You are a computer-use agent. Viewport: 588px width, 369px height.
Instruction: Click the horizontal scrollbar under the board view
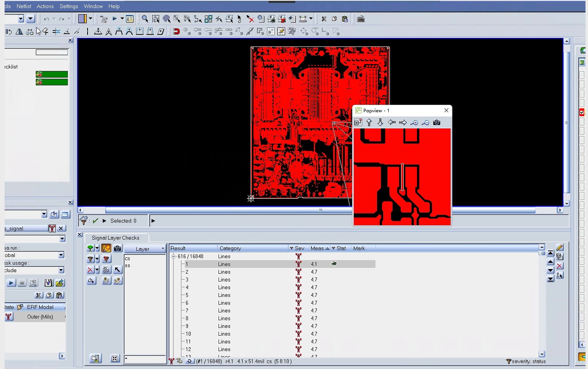point(320,210)
